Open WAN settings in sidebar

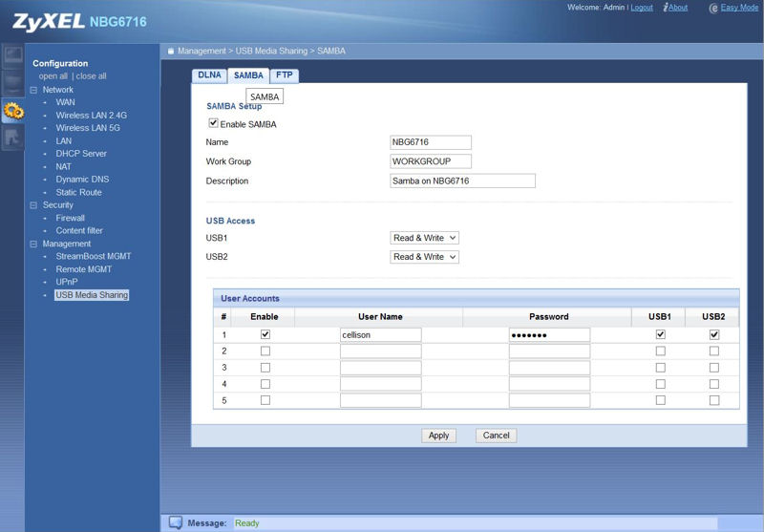65,102
